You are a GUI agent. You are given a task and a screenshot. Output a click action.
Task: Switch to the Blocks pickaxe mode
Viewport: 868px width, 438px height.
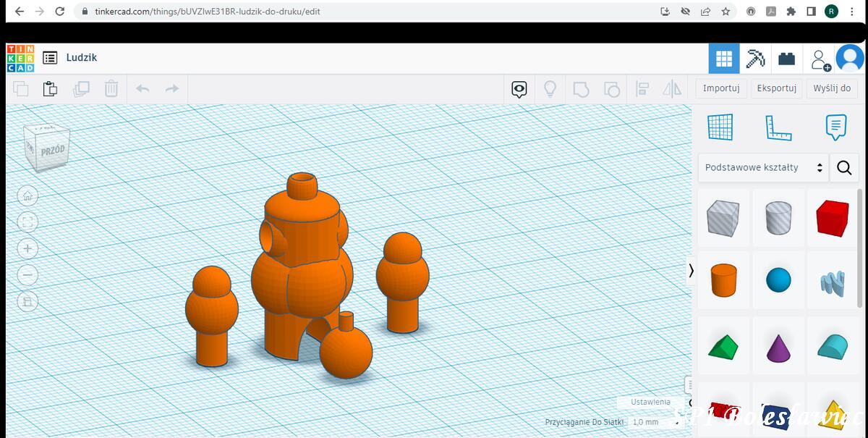756,59
